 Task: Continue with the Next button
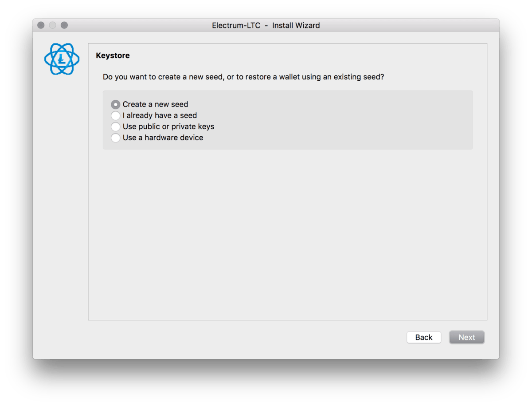(467, 337)
